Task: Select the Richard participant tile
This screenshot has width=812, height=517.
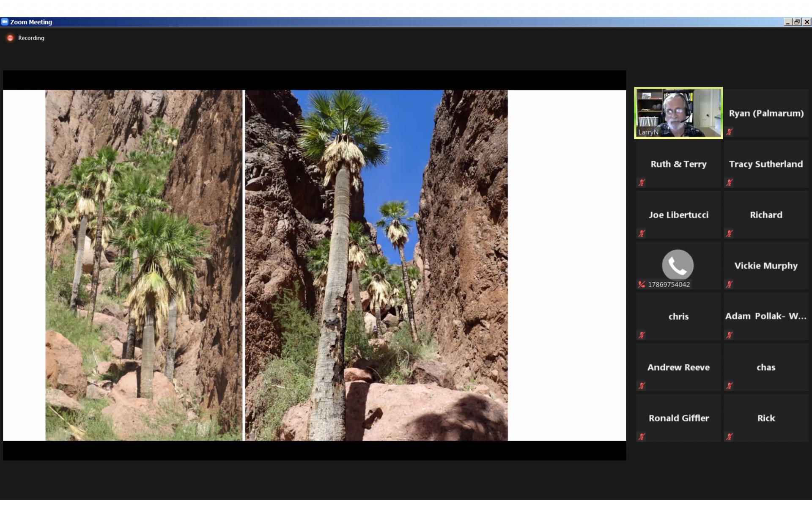Action: point(766,214)
